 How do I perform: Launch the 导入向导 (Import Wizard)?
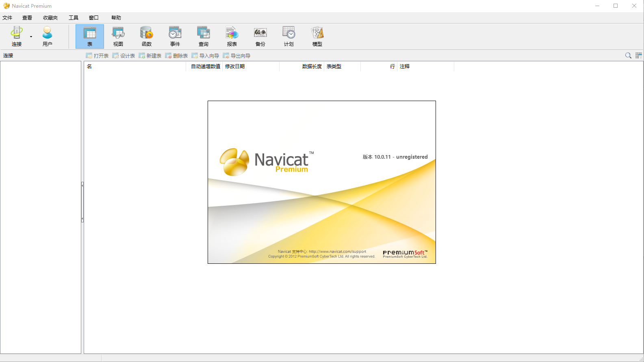tap(205, 56)
